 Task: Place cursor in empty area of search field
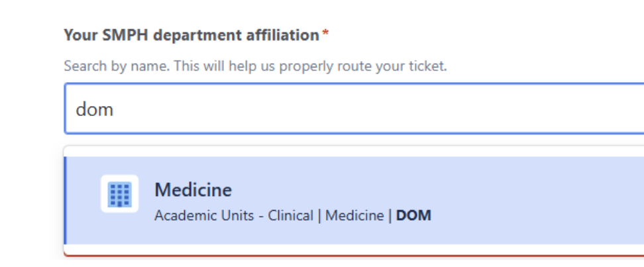point(398,109)
